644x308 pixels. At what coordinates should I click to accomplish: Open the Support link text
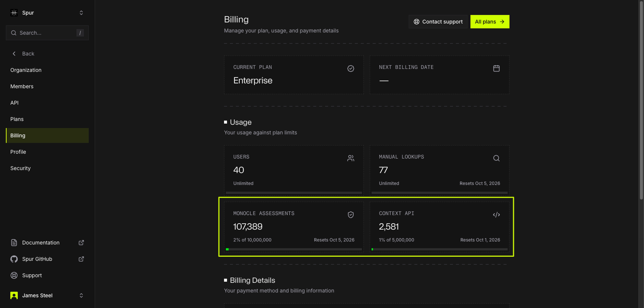[32, 275]
